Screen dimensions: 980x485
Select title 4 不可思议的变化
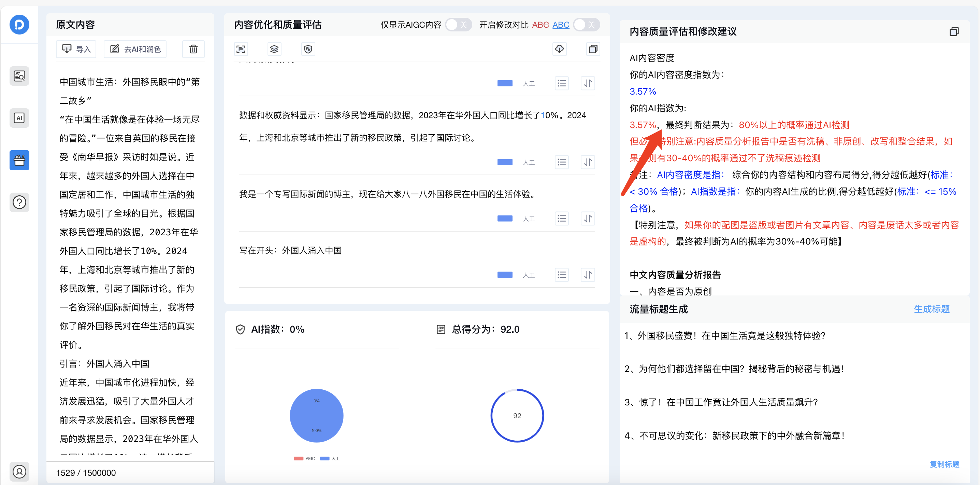tap(735, 436)
